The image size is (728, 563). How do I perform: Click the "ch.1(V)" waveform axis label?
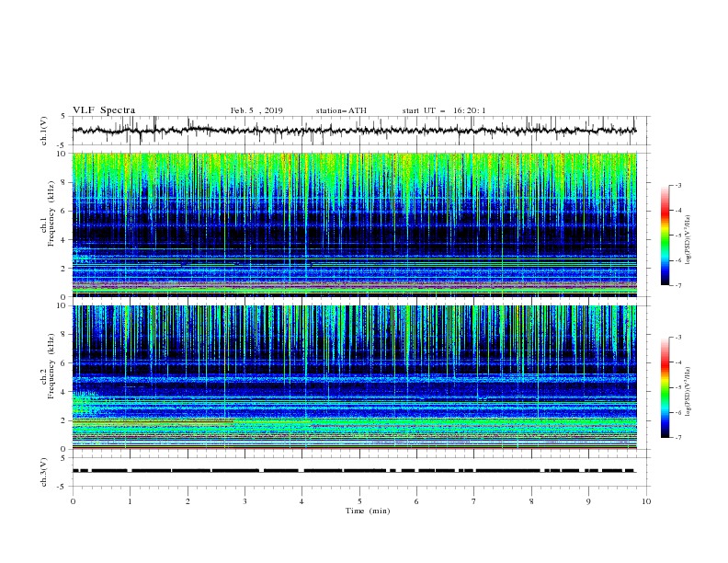click(44, 131)
